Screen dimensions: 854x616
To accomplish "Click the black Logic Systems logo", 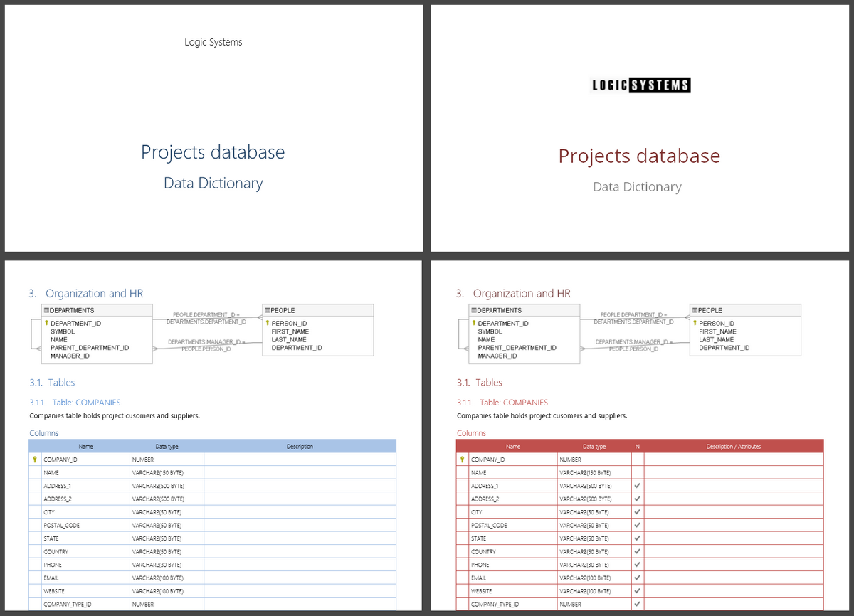I will [640, 85].
